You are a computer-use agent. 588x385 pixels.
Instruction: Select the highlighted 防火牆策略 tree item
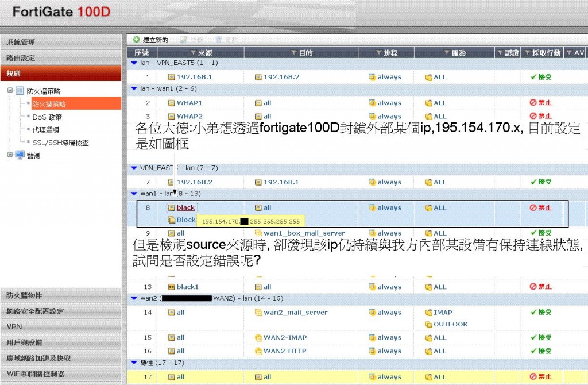(76, 104)
